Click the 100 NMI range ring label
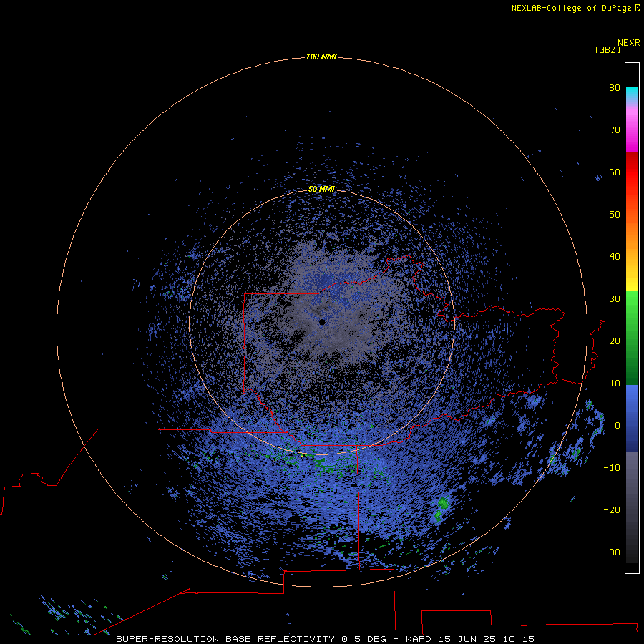 click(x=321, y=57)
